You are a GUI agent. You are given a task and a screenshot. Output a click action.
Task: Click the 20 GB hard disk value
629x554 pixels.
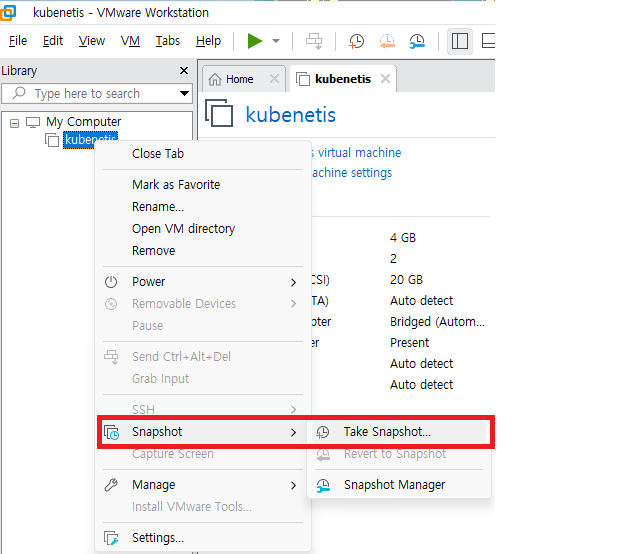click(x=406, y=280)
